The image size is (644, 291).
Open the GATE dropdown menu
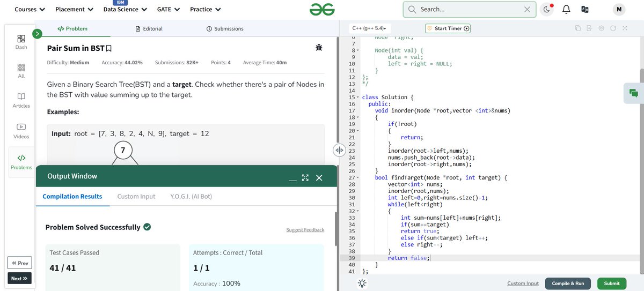point(169,10)
